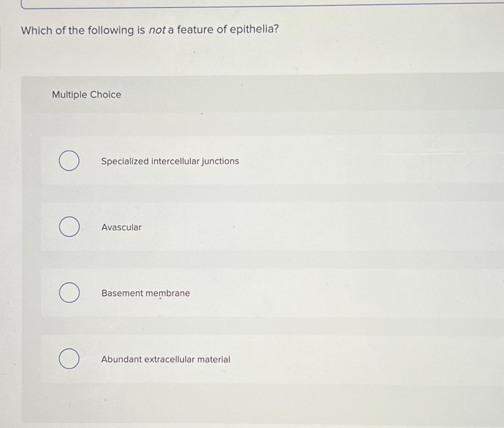The width and height of the screenshot is (504, 428).
Task: Click the 'Avascular' answer text label
Action: (122, 227)
